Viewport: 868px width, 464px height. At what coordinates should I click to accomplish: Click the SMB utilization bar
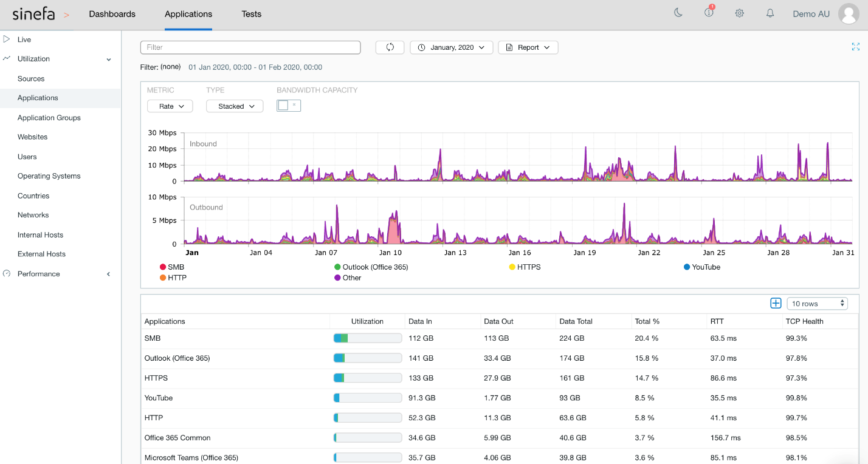click(367, 338)
